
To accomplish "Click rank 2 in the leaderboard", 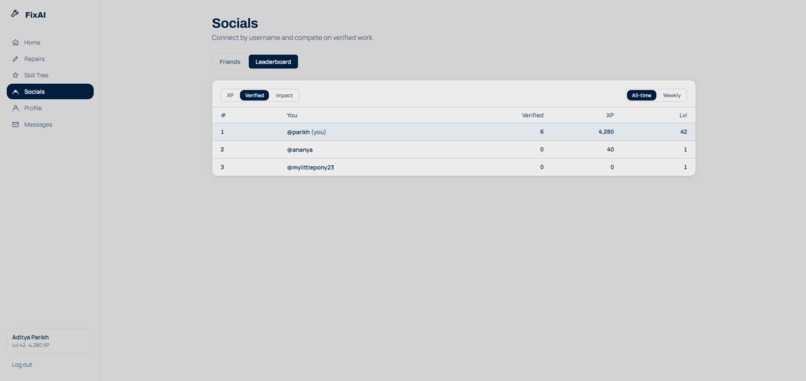I will 223,150.
